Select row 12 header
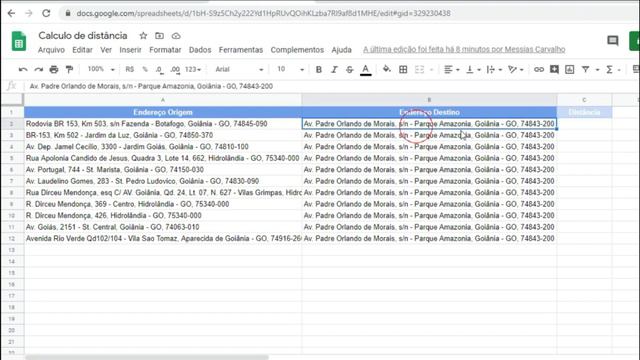The height and width of the screenshot is (360, 640). [12, 238]
